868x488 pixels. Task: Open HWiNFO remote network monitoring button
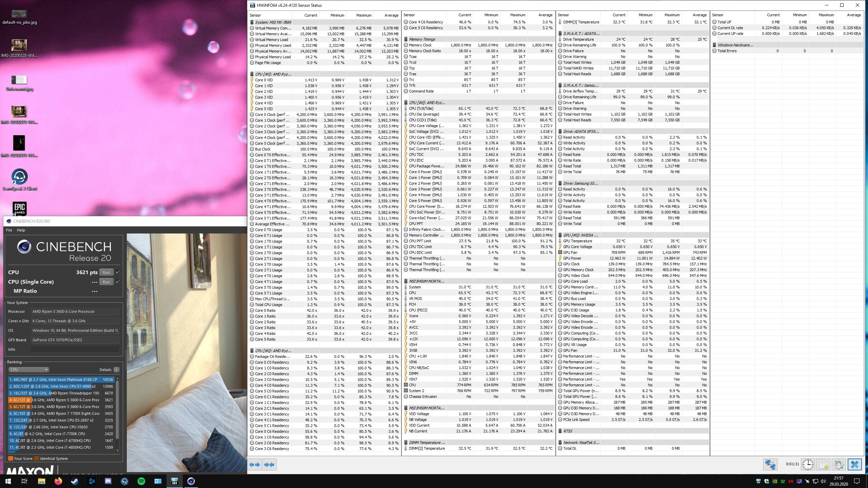coord(770,464)
